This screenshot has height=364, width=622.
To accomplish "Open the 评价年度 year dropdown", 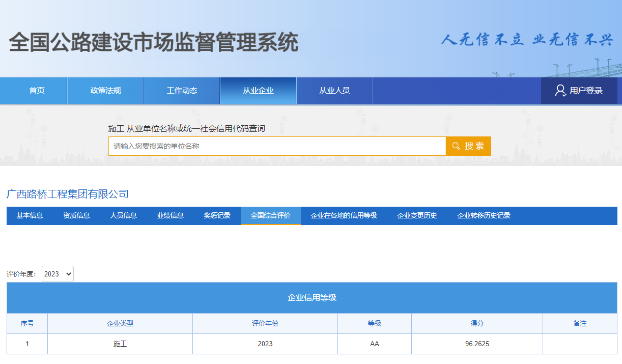I will (x=57, y=273).
